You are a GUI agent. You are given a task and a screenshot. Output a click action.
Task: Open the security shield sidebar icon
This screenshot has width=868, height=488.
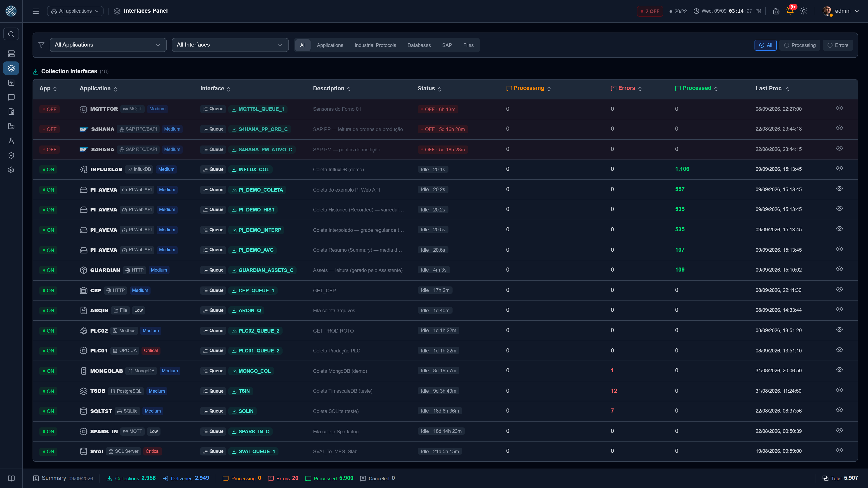pos(11,155)
